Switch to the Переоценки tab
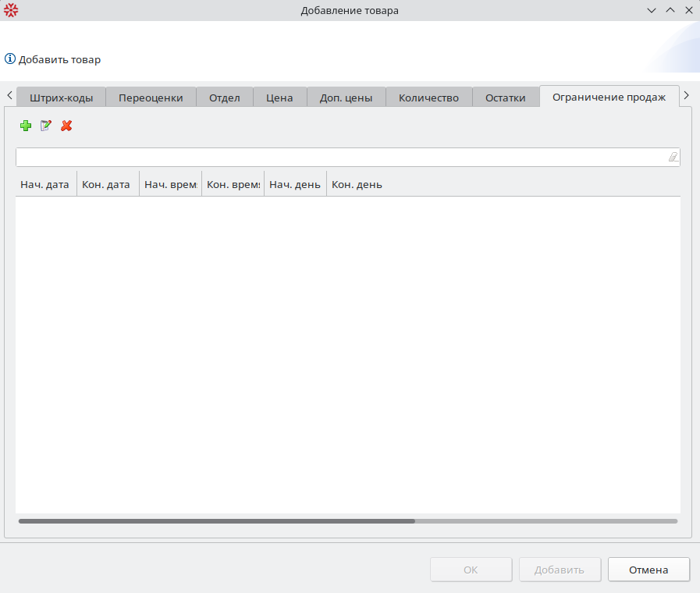 [151, 98]
